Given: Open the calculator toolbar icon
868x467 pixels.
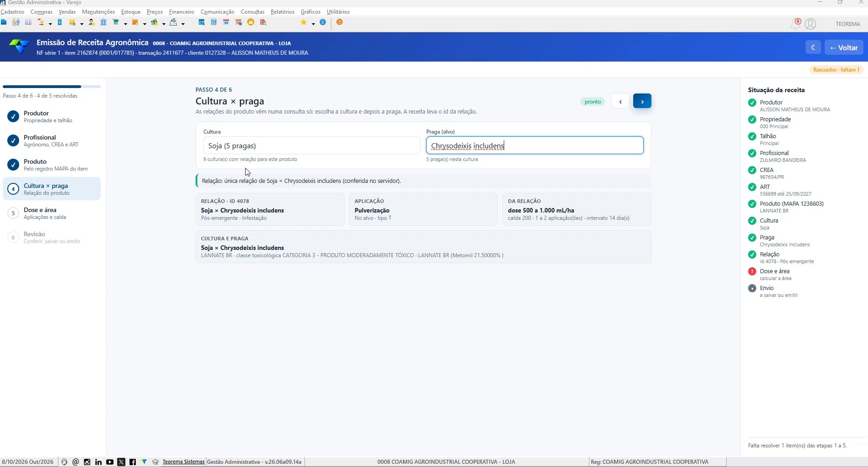Looking at the screenshot, I should 214,22.
